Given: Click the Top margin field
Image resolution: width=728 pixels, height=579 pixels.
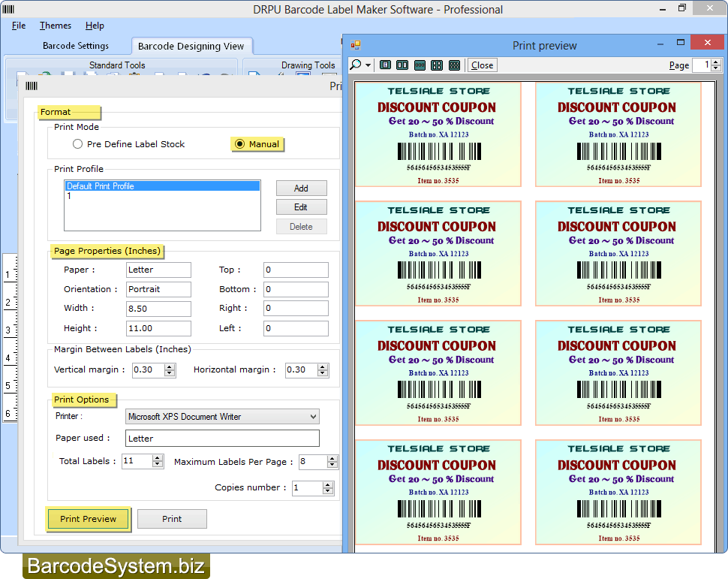Looking at the screenshot, I should click(x=296, y=270).
